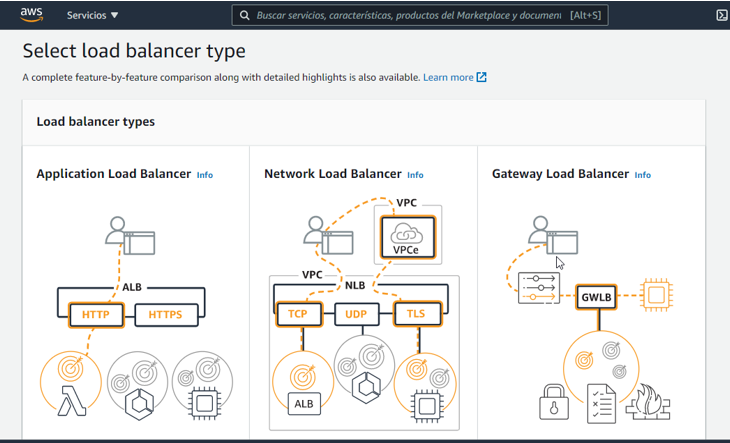Click the TCP box in NLB diagram
Screen dimensions: 730x443
pos(298,314)
